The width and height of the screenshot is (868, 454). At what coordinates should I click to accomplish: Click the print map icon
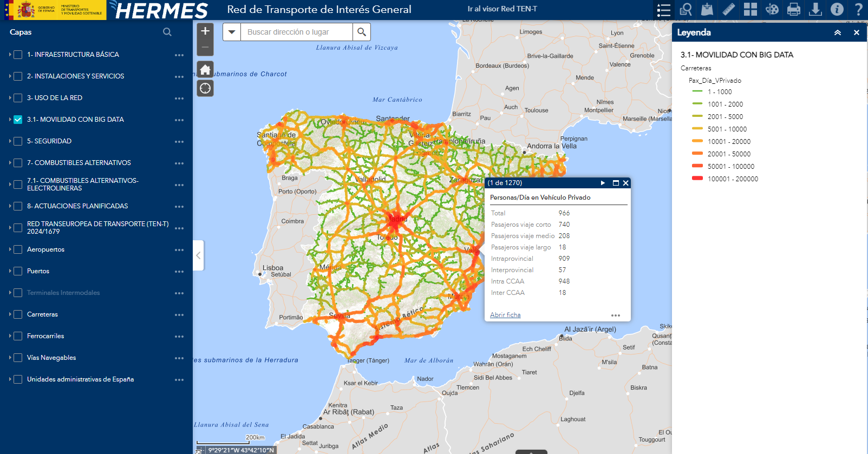(x=793, y=9)
